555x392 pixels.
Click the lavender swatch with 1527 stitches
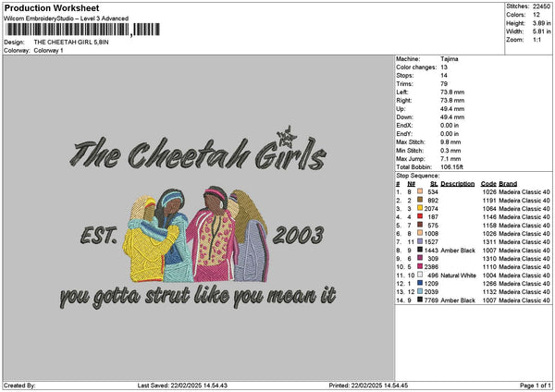pyautogui.click(x=420, y=241)
